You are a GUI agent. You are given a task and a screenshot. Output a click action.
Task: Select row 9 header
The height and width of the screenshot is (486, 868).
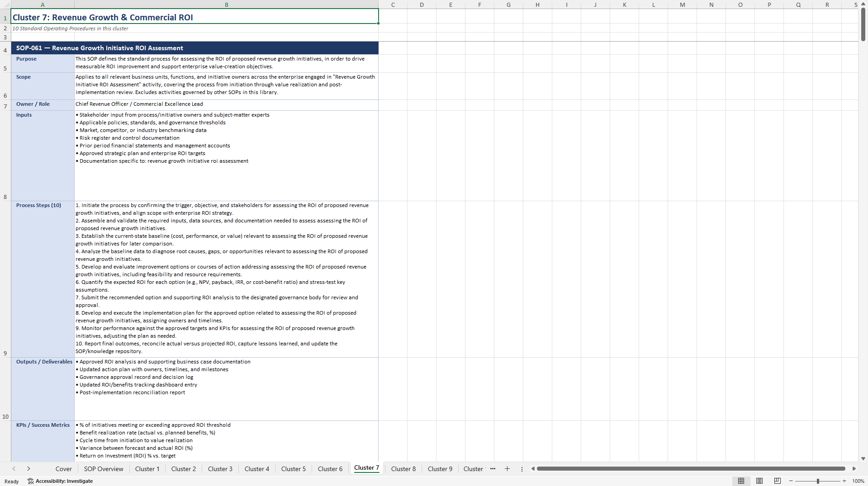pyautogui.click(x=5, y=279)
